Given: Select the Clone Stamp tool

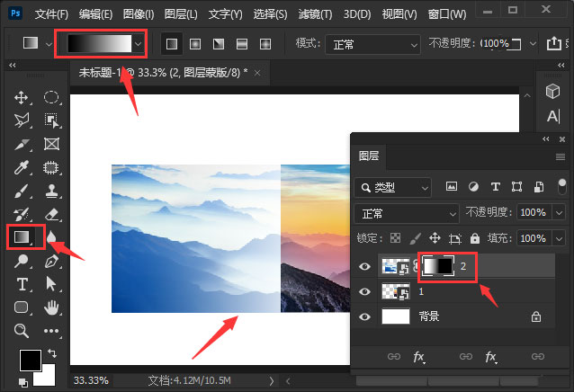Looking at the screenshot, I should click(51, 191).
